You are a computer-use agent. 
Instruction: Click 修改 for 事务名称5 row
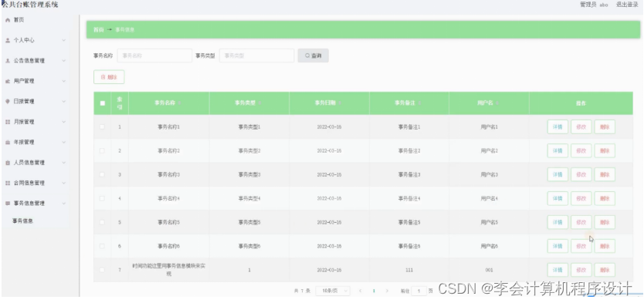(581, 222)
